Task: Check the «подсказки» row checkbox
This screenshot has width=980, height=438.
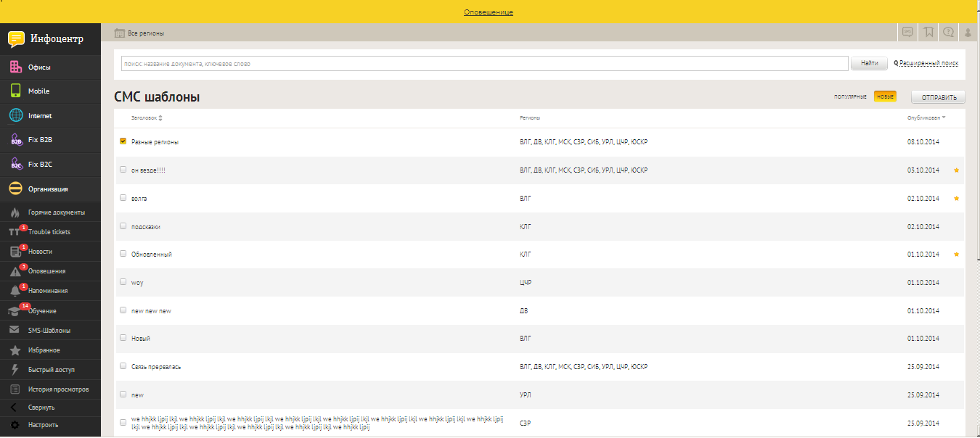Action: [x=123, y=226]
